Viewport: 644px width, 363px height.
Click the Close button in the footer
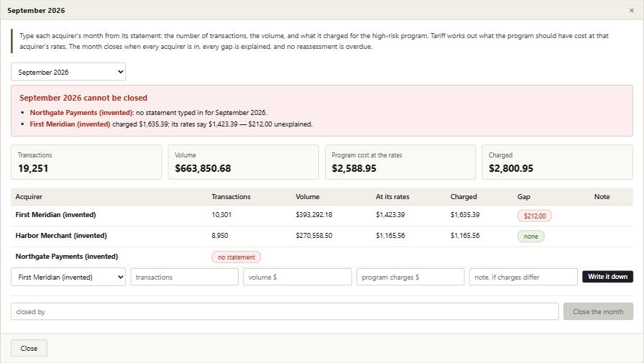click(29, 348)
